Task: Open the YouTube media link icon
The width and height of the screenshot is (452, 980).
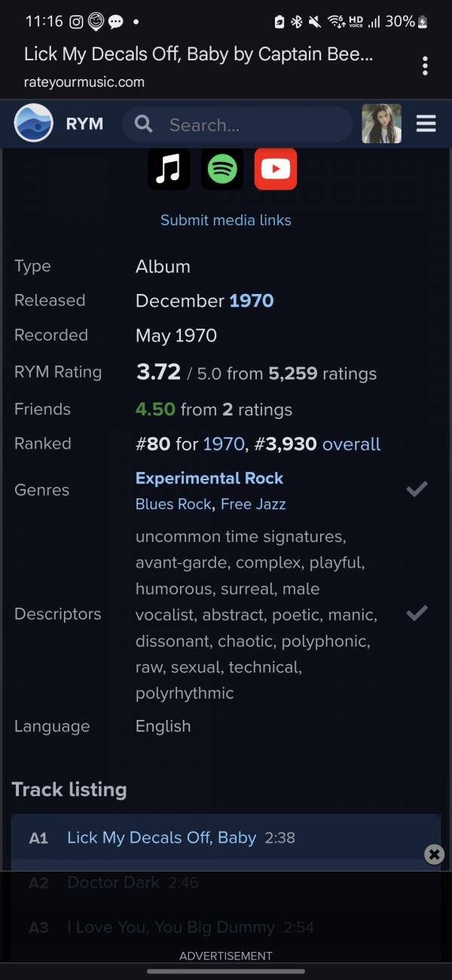Action: click(276, 169)
